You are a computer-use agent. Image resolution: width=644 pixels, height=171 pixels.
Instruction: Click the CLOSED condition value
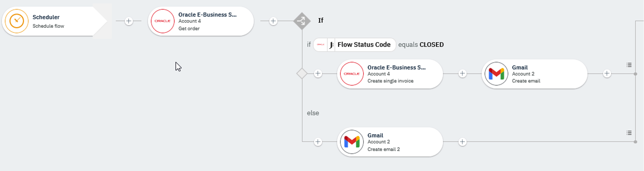(432, 45)
